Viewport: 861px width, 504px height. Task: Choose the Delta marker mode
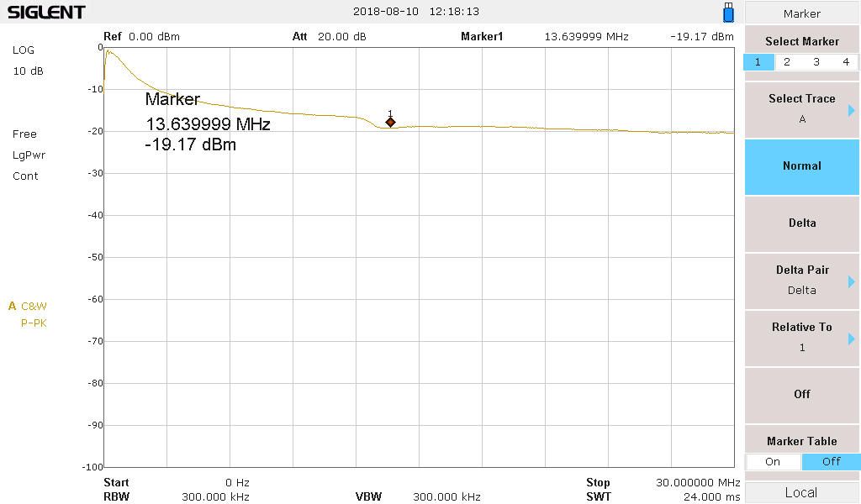tap(801, 223)
